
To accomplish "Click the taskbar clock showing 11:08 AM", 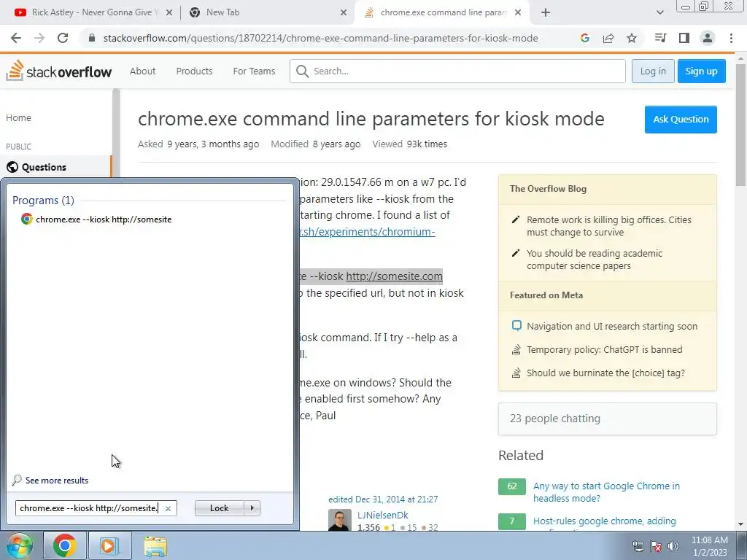I will coord(709,546).
